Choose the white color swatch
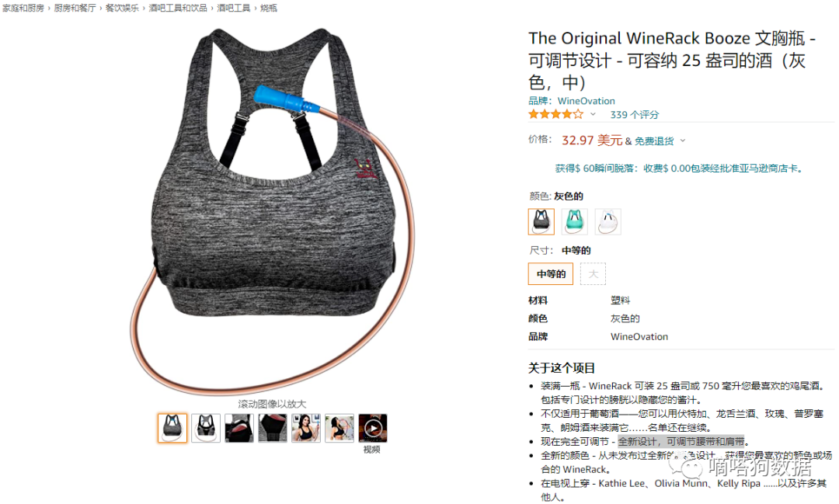 tap(607, 221)
